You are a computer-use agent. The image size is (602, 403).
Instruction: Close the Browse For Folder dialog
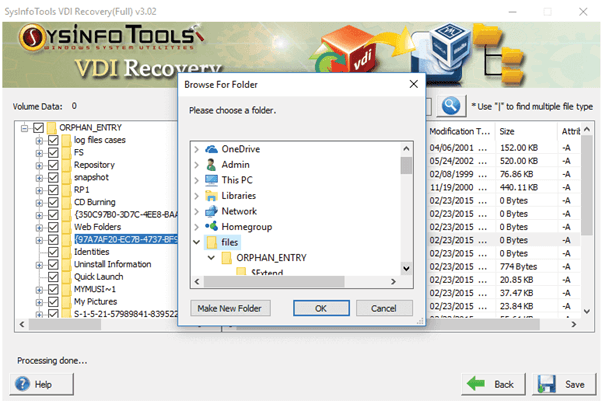(413, 84)
